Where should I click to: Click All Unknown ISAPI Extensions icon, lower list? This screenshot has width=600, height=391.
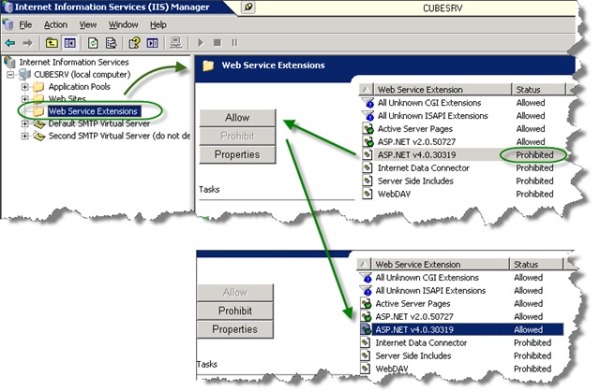tap(366, 291)
